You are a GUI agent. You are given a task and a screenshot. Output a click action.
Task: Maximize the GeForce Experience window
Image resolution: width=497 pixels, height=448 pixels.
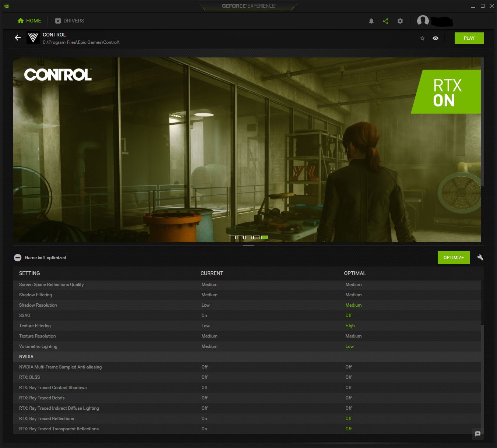[483, 6]
